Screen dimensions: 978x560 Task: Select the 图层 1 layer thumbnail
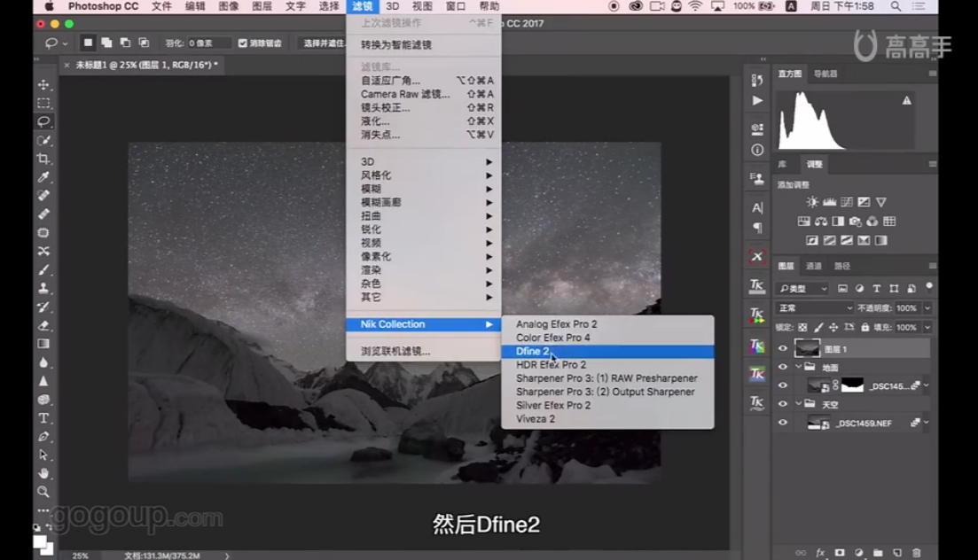(x=807, y=348)
